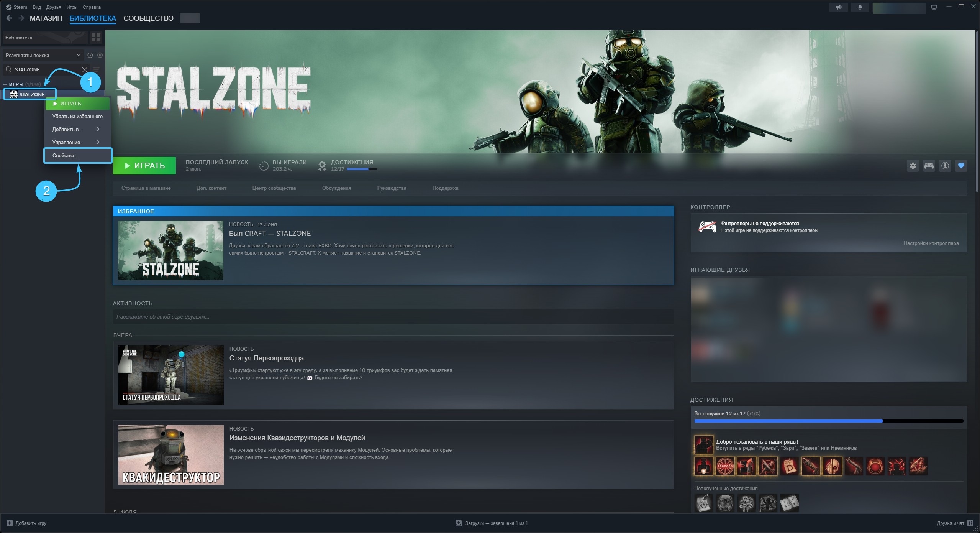Open announcements megaphone icon
This screenshot has width=980, height=533.
(839, 7)
